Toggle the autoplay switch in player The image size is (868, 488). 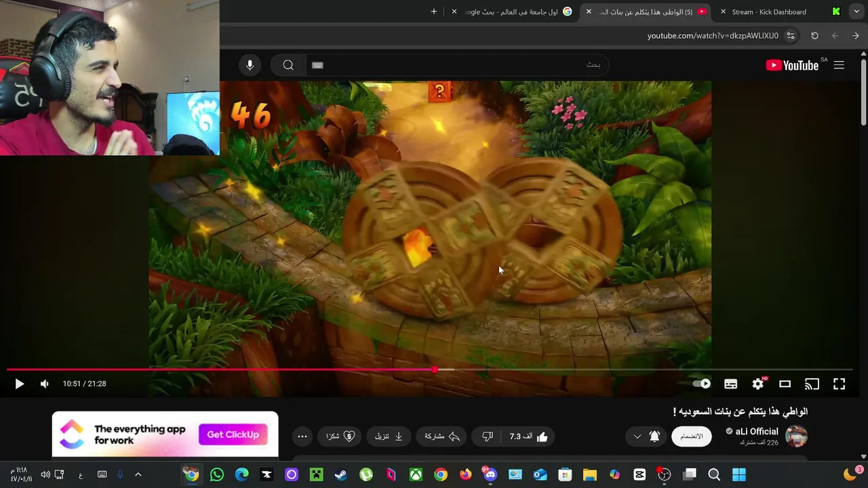tap(702, 384)
